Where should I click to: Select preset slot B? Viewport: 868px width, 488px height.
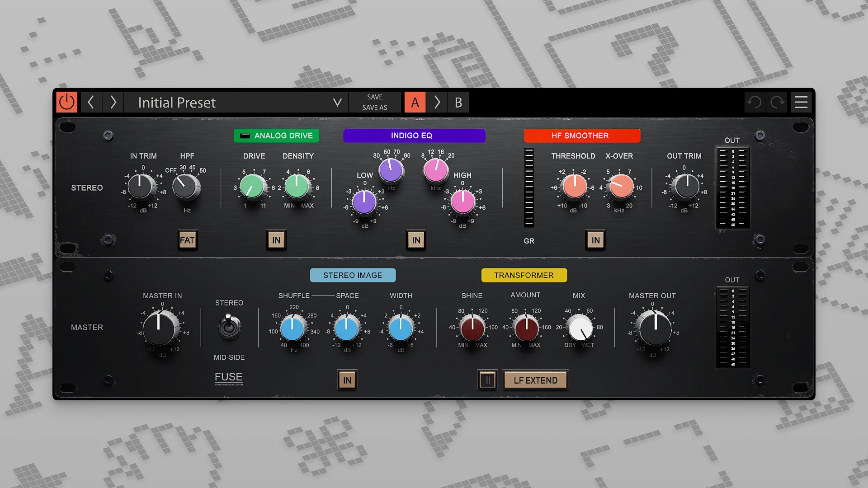458,102
